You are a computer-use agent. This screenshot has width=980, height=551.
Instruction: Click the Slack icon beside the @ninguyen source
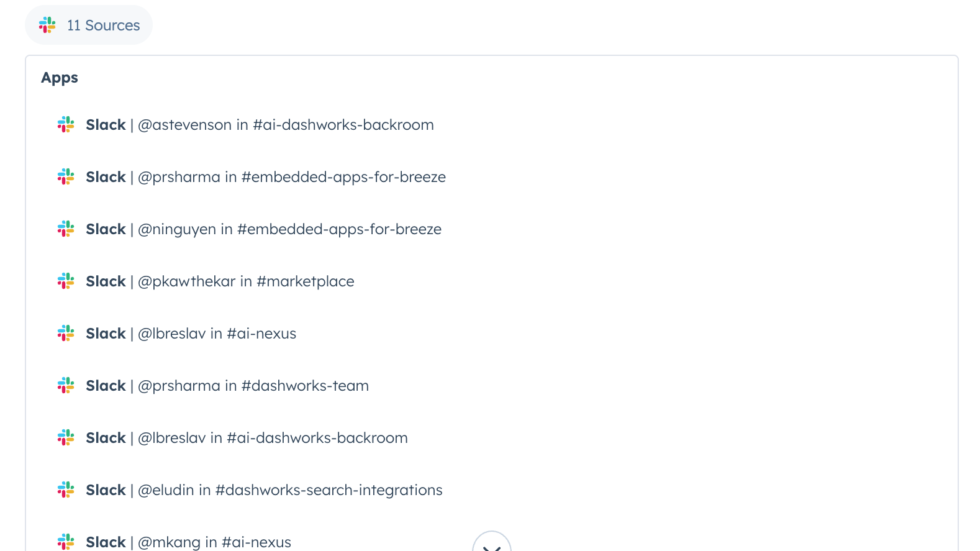[x=66, y=229]
